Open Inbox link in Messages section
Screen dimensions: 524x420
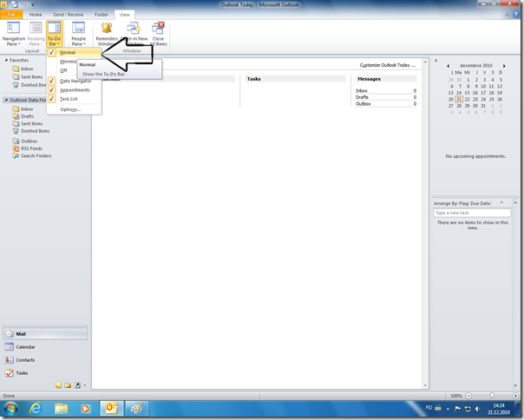[362, 90]
